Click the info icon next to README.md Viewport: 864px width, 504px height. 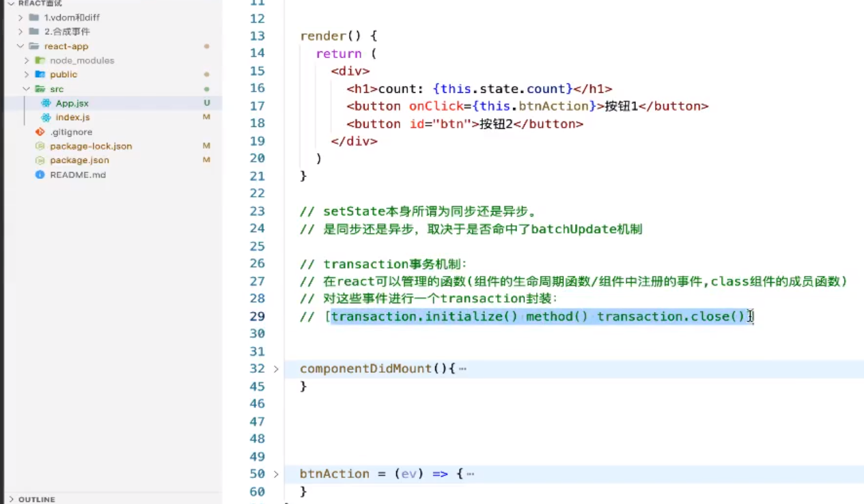(40, 175)
